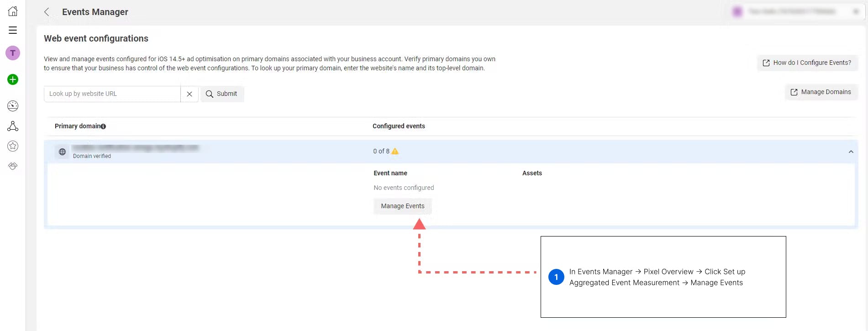Click the Manage Domains button
The width and height of the screenshot is (868, 331).
click(x=821, y=92)
